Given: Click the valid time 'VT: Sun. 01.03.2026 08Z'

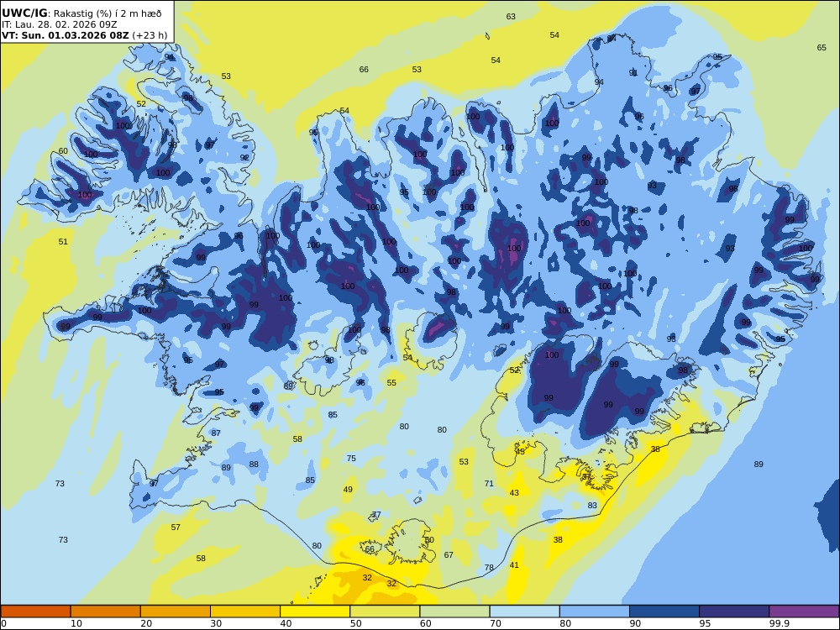Looking at the screenshot, I should click(65, 35).
